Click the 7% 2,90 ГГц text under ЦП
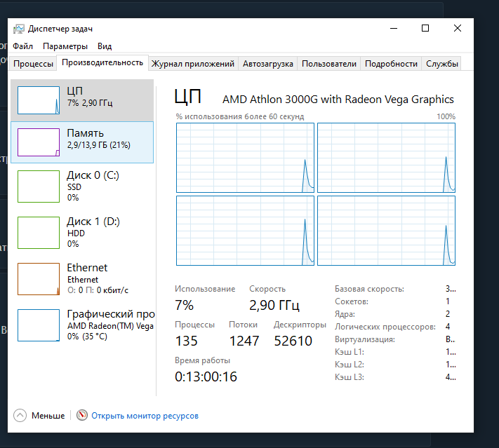 click(90, 103)
